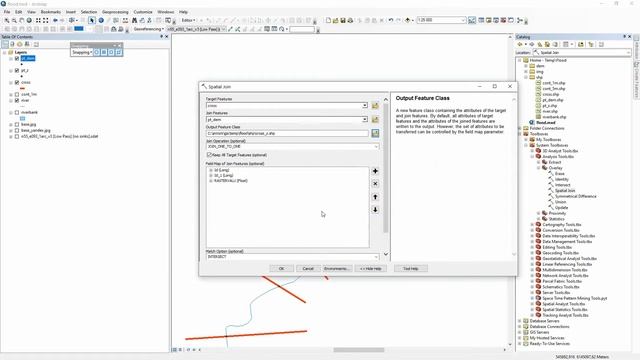Screen dimensions: 640x360
Task: Open Join Features dropdown
Action: tap(364, 120)
